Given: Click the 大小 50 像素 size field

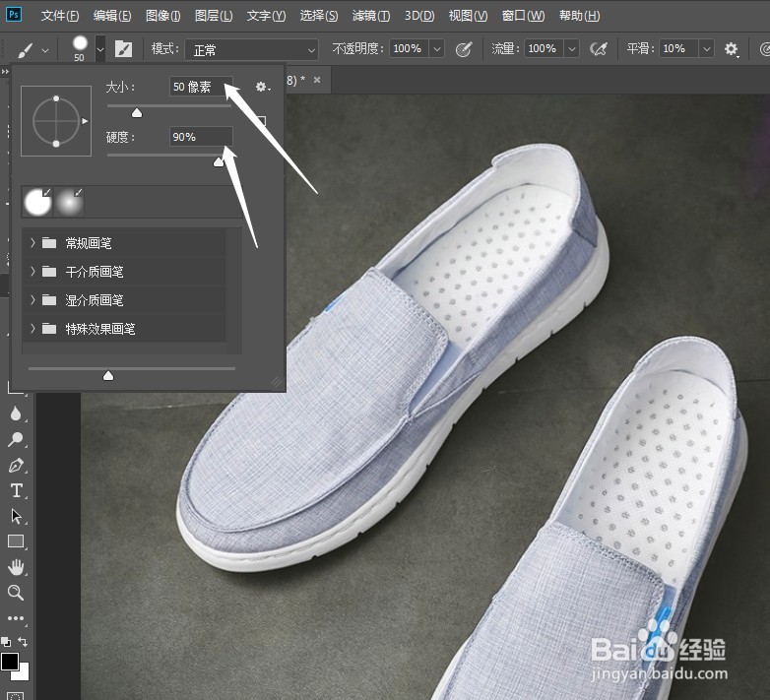Looking at the screenshot, I should tap(201, 87).
